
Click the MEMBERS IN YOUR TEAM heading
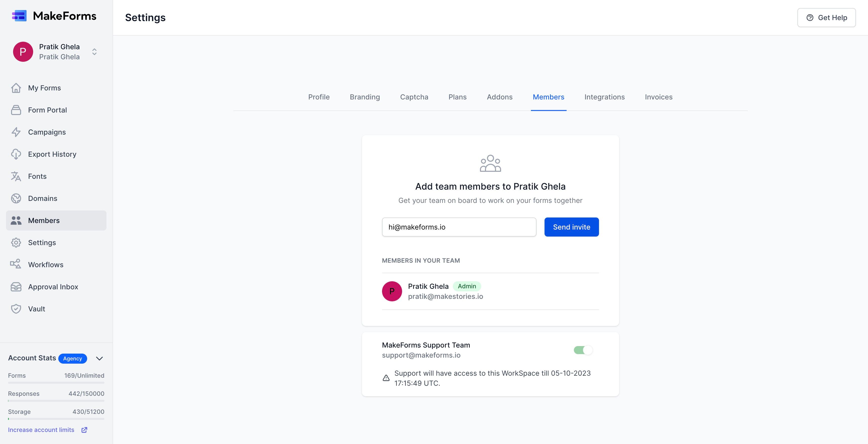click(421, 260)
